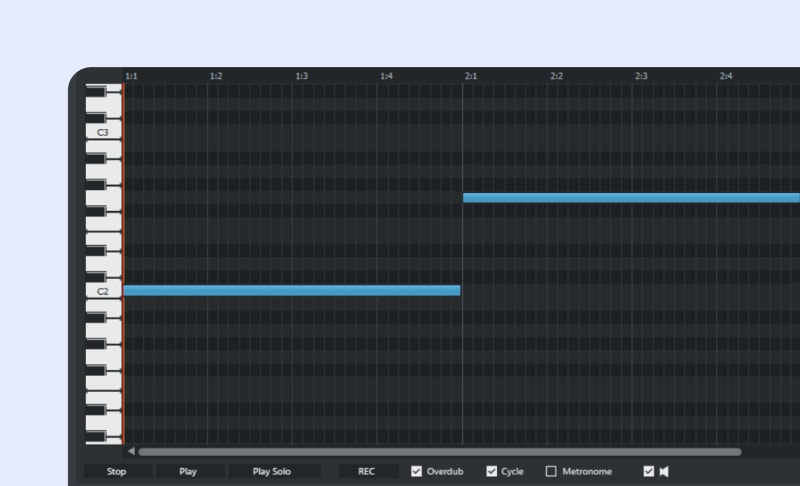Enable the Metronome checkbox
This screenshot has width=800, height=486.
(x=551, y=471)
